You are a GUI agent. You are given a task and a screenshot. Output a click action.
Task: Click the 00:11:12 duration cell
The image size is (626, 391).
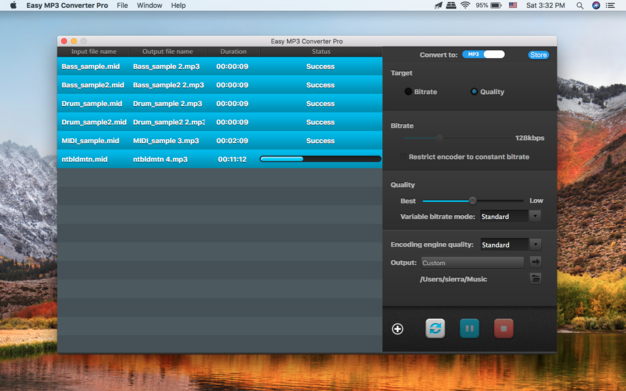tap(232, 159)
